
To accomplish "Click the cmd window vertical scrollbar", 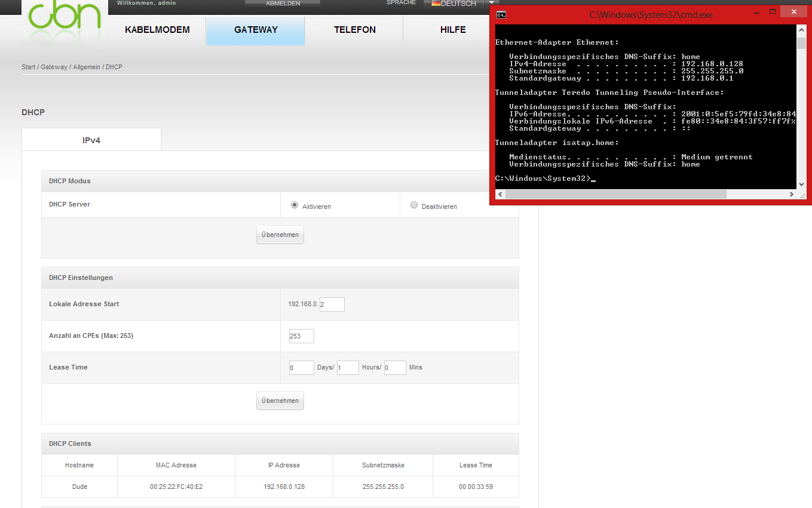I will pos(801,107).
